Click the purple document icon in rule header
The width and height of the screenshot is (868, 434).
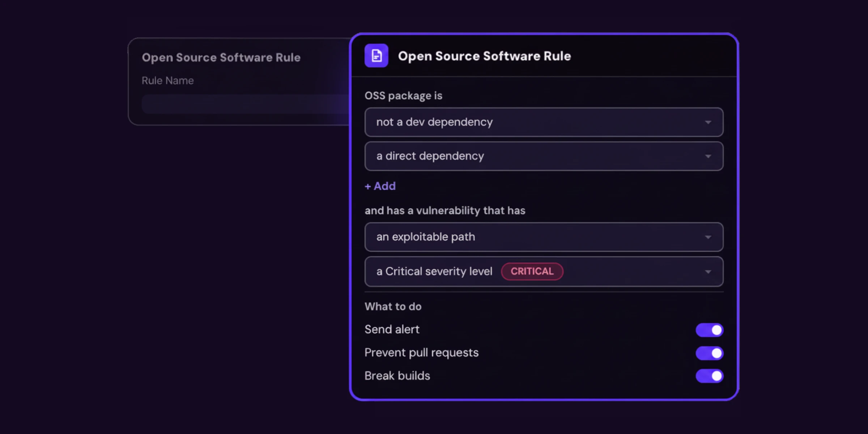pos(376,56)
